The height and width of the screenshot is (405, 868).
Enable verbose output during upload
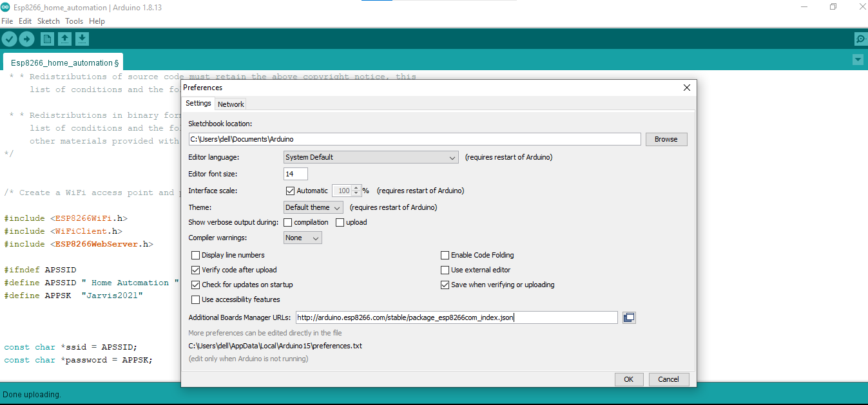[x=340, y=222]
